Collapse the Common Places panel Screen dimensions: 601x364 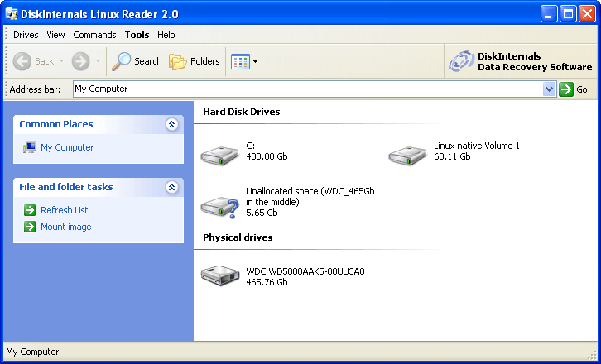point(171,124)
